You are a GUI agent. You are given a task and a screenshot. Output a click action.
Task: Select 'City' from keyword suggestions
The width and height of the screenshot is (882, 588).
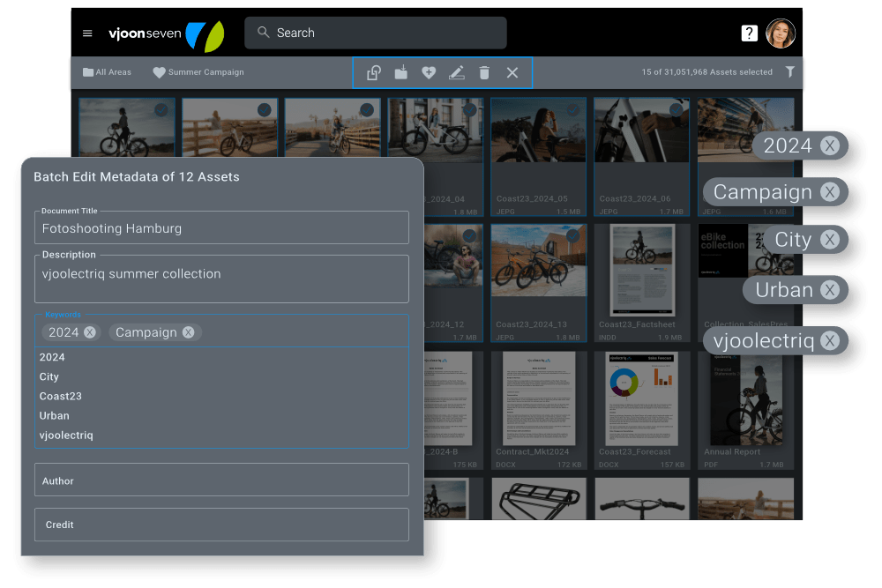pos(49,376)
